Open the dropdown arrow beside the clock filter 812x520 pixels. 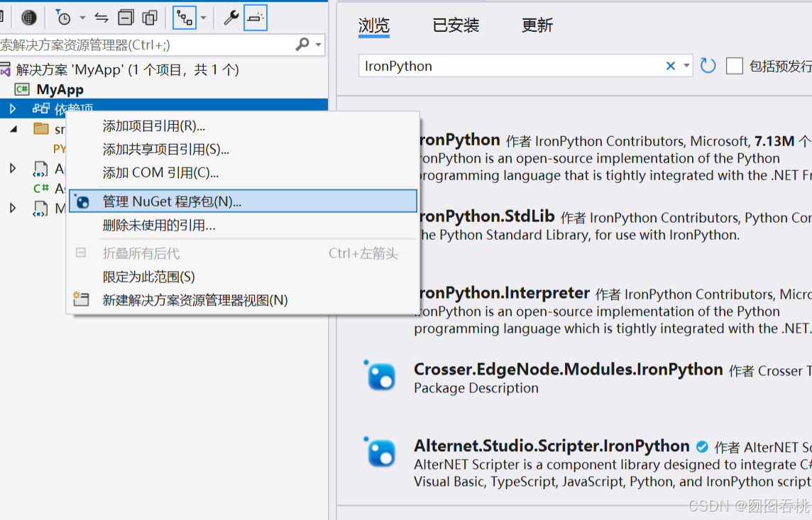point(82,18)
